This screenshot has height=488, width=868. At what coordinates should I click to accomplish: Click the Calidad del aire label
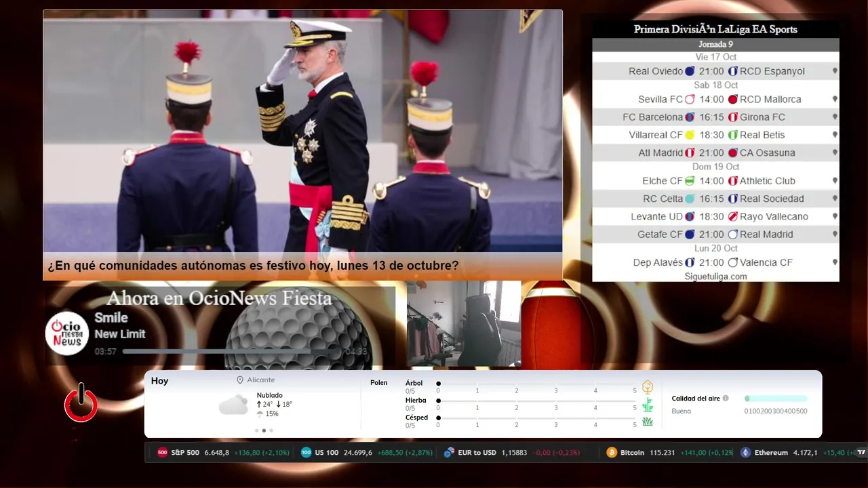[696, 399]
